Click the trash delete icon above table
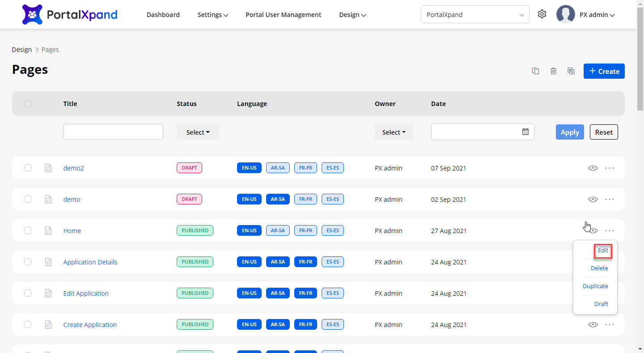The image size is (644, 353). [x=553, y=71]
